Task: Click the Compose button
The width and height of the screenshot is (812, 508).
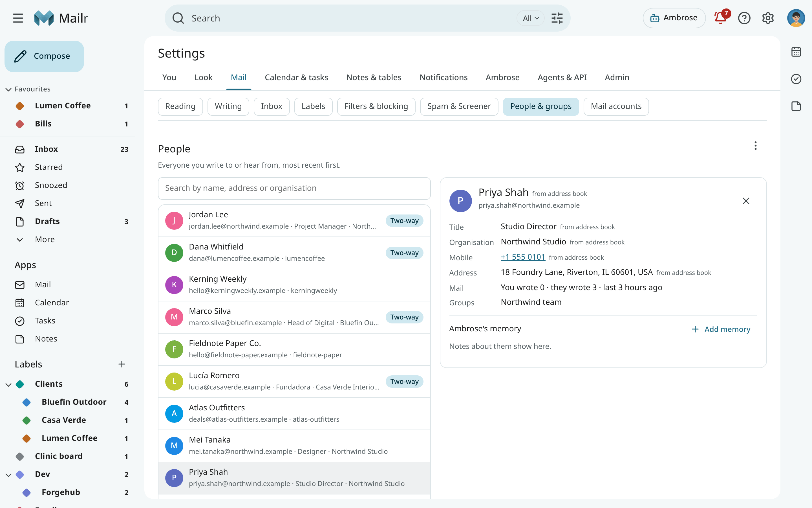Action: (44, 56)
